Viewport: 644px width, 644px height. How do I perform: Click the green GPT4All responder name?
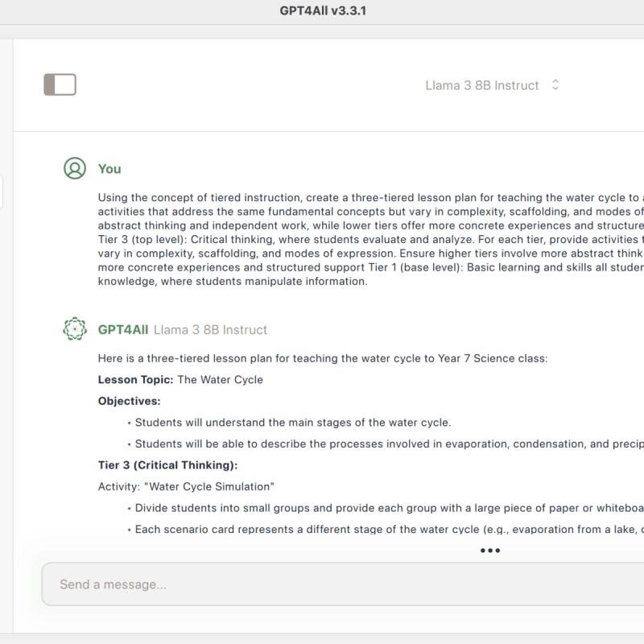[x=123, y=330]
